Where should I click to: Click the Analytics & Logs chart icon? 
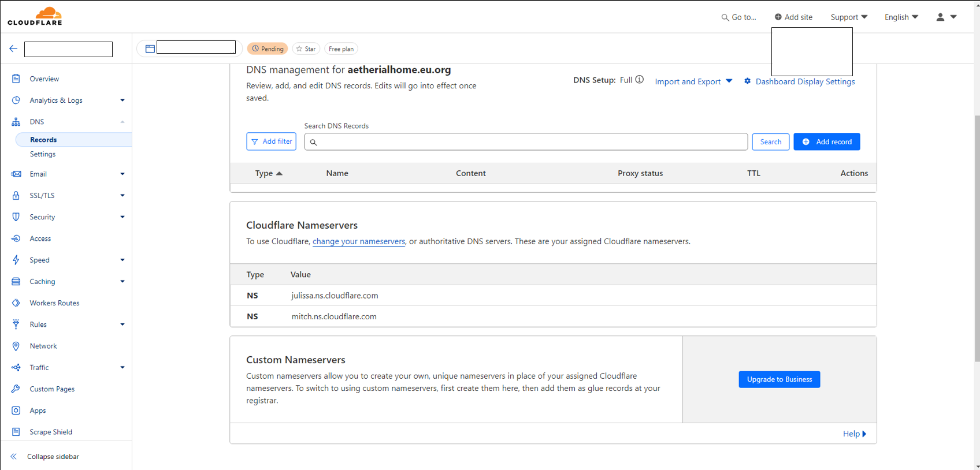click(x=16, y=100)
